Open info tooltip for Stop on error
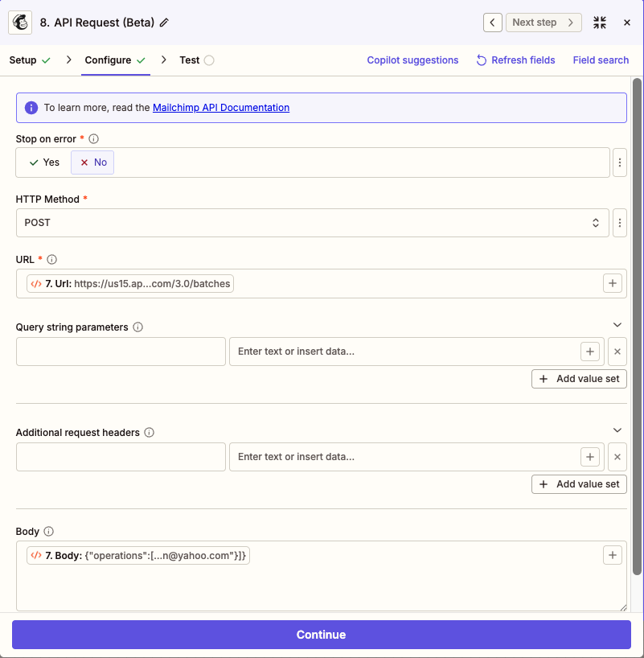 click(x=93, y=138)
